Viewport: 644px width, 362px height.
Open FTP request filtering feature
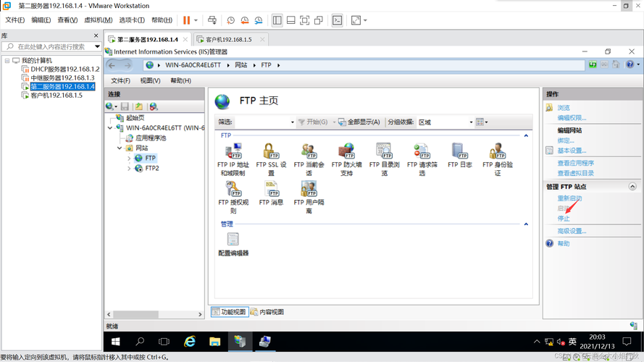coord(422,160)
